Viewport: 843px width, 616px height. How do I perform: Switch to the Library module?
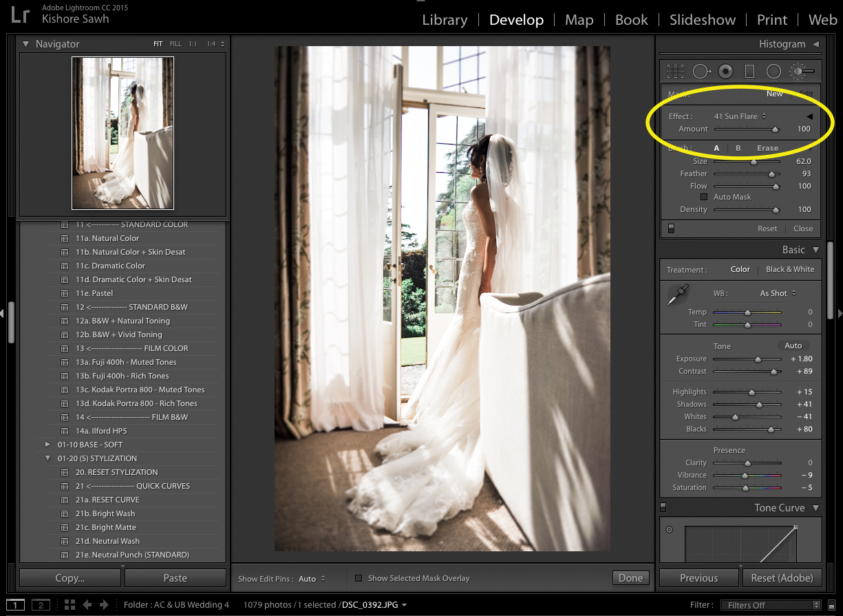pos(445,20)
